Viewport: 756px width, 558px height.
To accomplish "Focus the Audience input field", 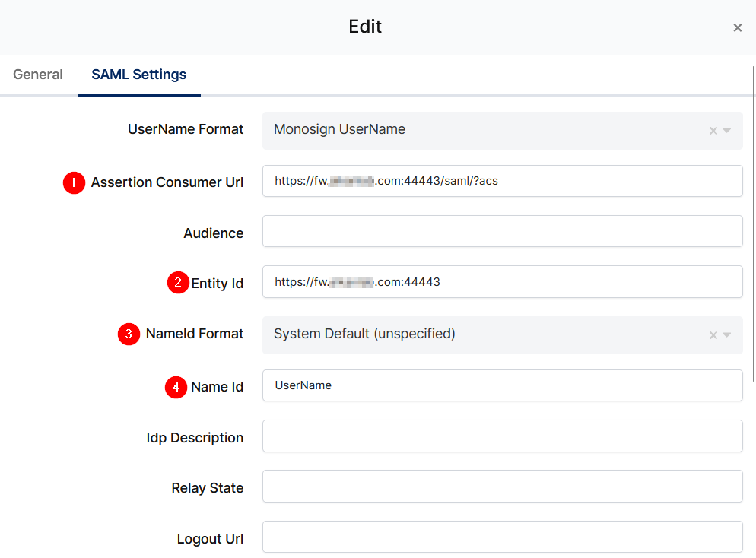I will (x=502, y=231).
